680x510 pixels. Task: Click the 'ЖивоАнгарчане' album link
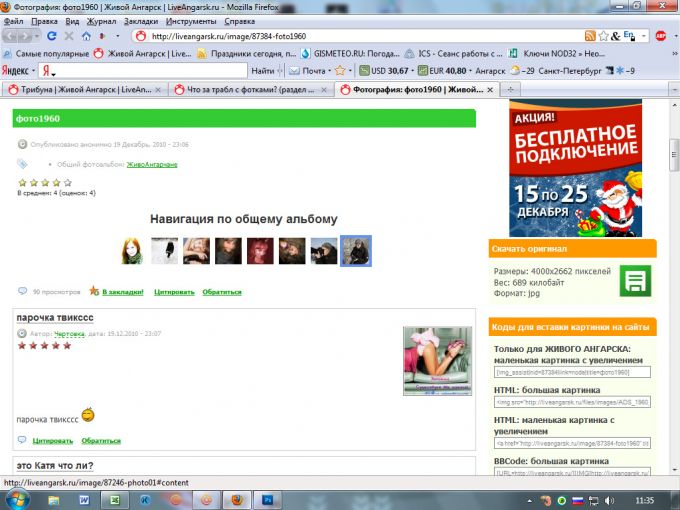click(x=151, y=163)
